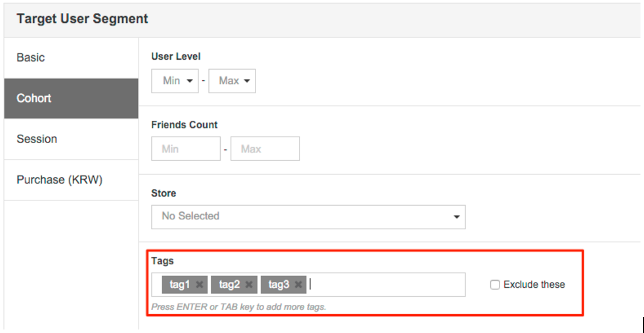Viewport: 644px width, 333px height.
Task: Remove tag2 with its x icon
Action: [x=249, y=285]
